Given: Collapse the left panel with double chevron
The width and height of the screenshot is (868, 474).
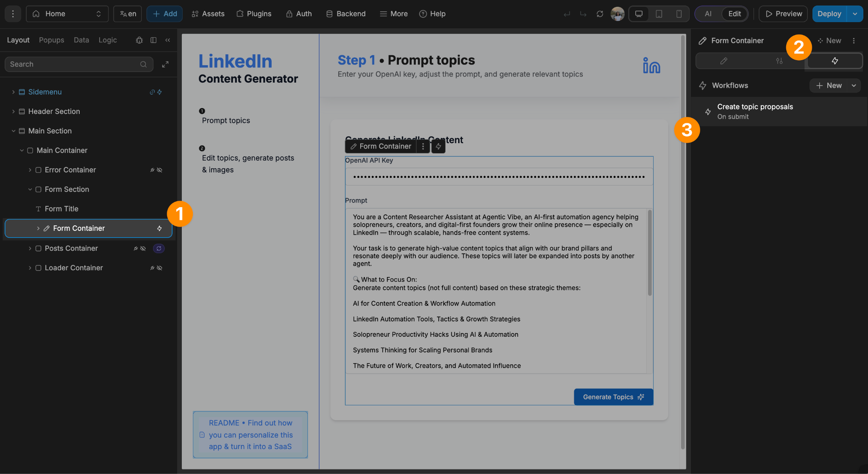Looking at the screenshot, I should [x=168, y=40].
